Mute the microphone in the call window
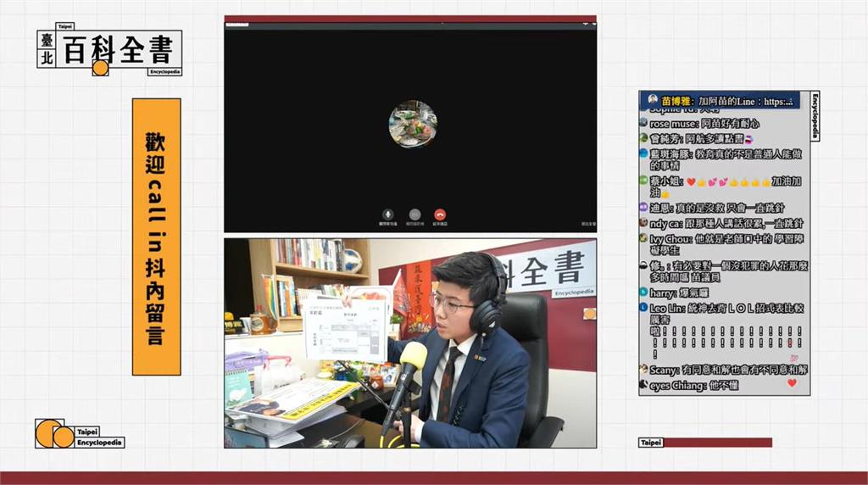This screenshot has height=485, width=868. pyautogui.click(x=388, y=215)
